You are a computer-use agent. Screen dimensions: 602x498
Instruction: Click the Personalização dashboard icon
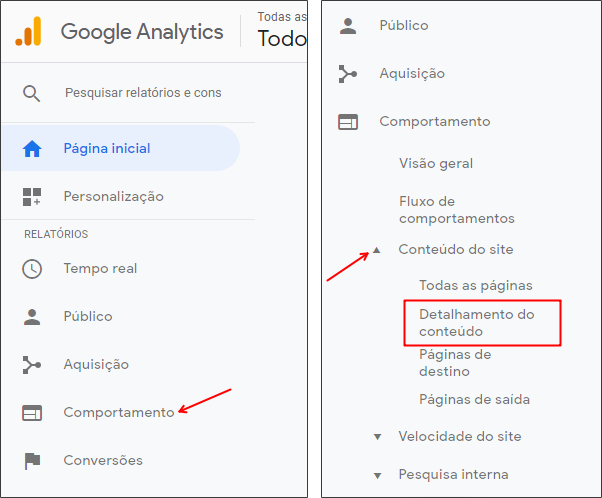(32, 197)
